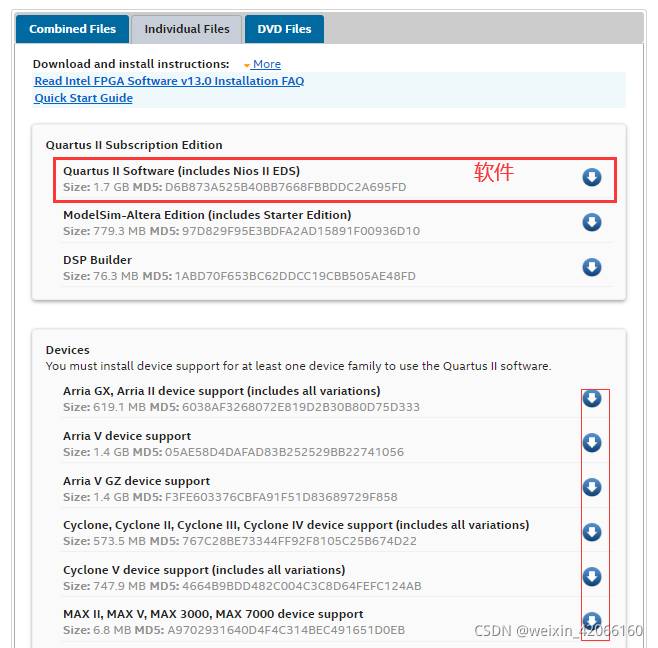Image resolution: width=658 pixels, height=648 pixels.
Task: Download Quartus II Software package
Action: pos(592,177)
